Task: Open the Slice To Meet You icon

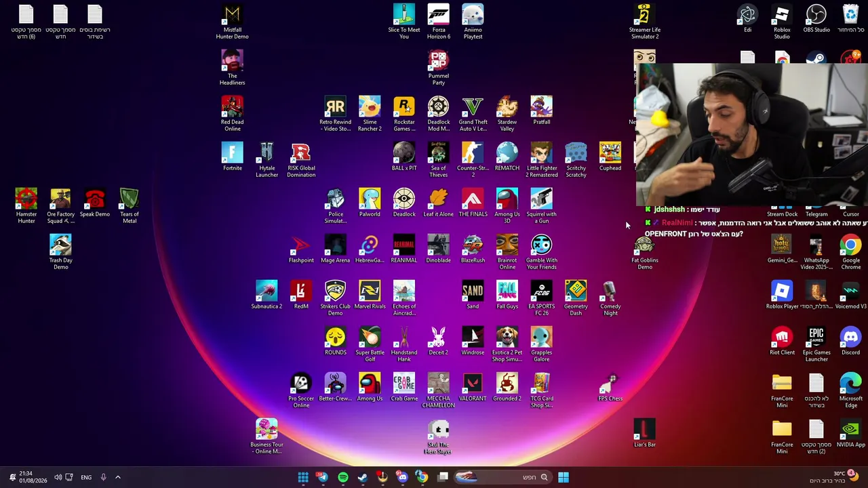Action: coord(404,22)
